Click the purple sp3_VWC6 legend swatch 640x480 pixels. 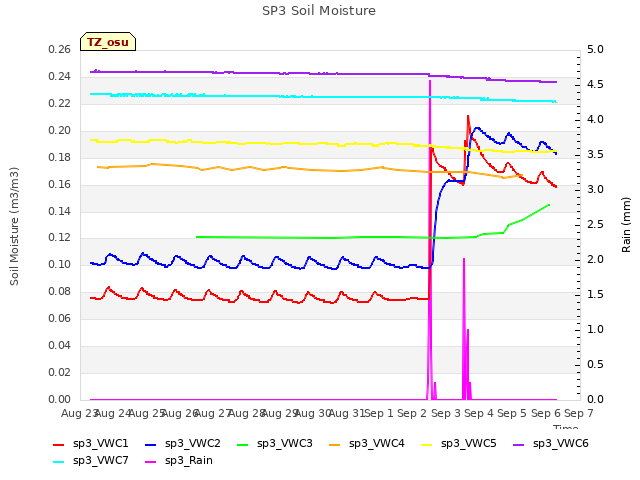coord(519,444)
